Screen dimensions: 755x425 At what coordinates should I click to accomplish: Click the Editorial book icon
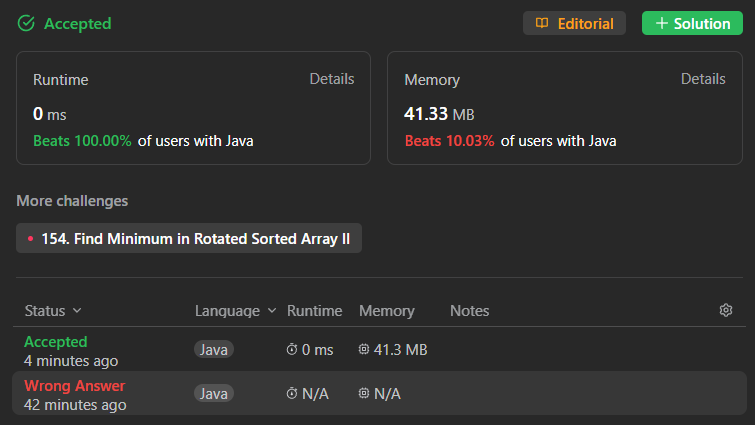tap(542, 23)
